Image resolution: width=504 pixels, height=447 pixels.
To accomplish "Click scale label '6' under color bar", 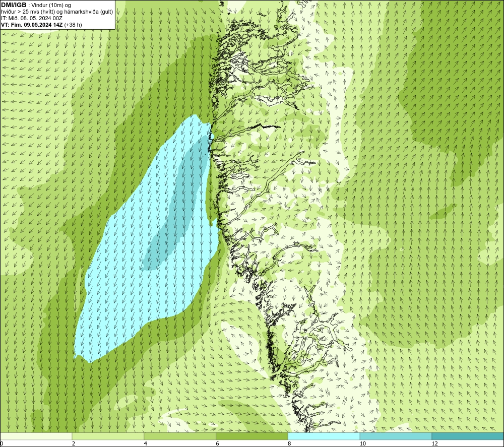I will point(218,443).
